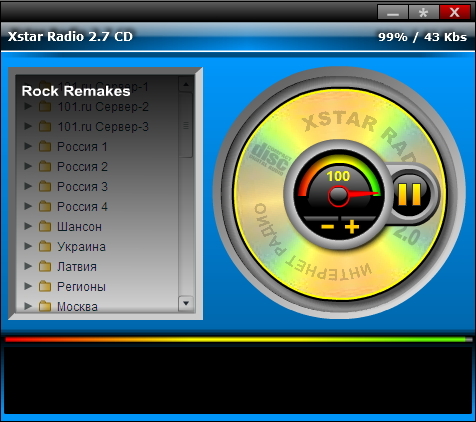
Task: Click the 99% / 43 Kbs status
Action: tap(422, 37)
